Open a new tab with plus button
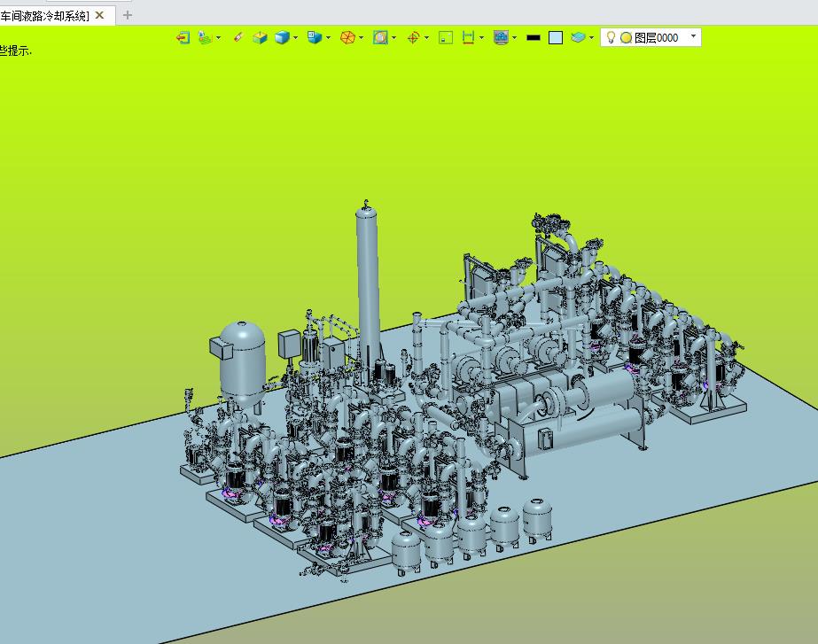 (x=128, y=15)
